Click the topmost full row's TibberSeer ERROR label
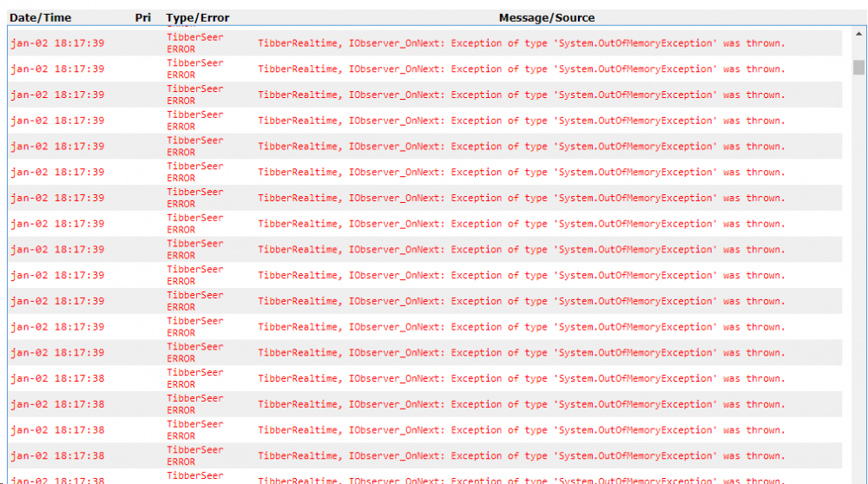The height and width of the screenshot is (484, 868). point(194,43)
